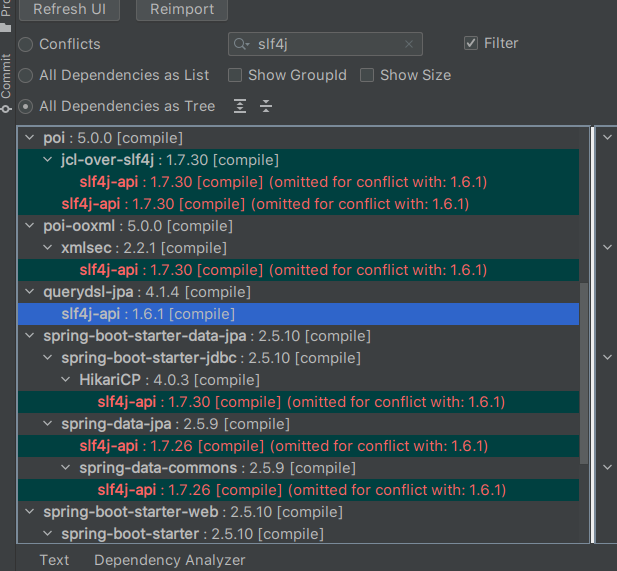
Task: Click the Reimport button
Action: click(x=182, y=9)
